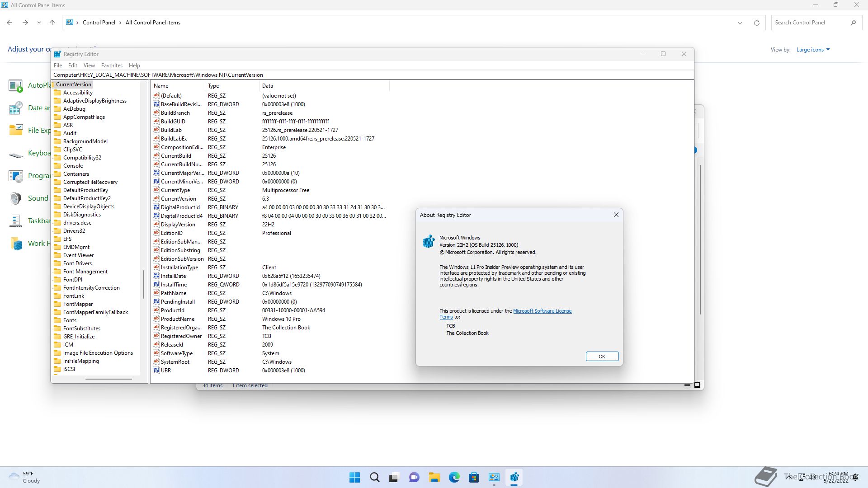The image size is (868, 488).
Task: Go up one level in Control Panel
Action: coord(52,23)
